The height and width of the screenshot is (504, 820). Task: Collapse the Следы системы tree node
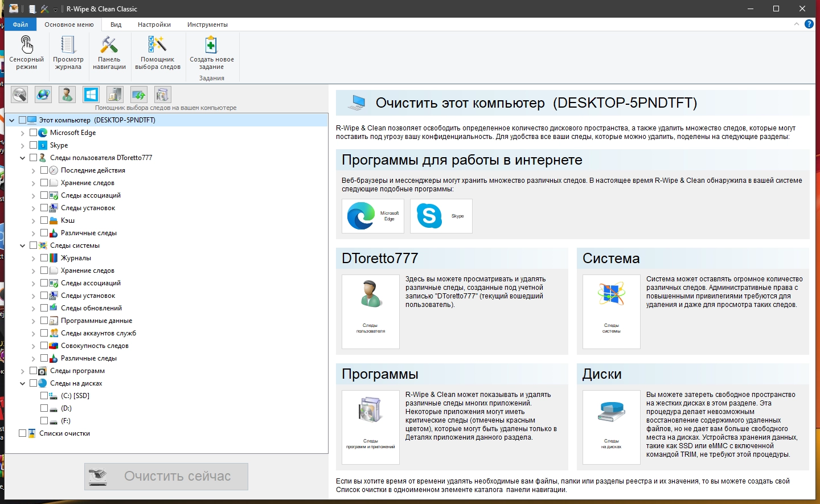pos(23,245)
